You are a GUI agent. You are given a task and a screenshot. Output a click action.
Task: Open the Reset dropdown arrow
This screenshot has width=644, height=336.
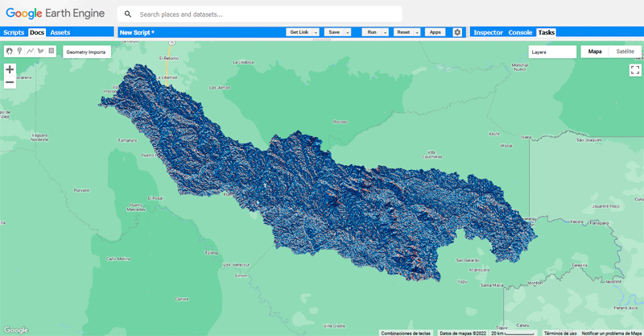pos(417,32)
